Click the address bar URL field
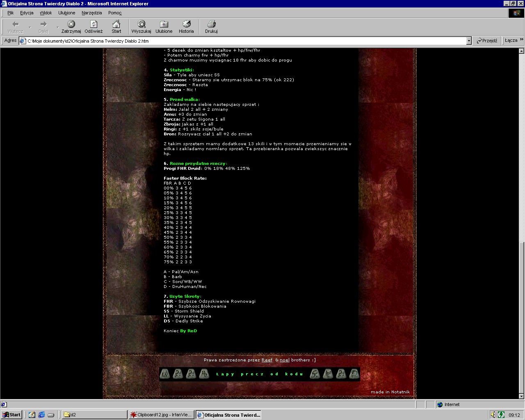 pyautogui.click(x=246, y=41)
